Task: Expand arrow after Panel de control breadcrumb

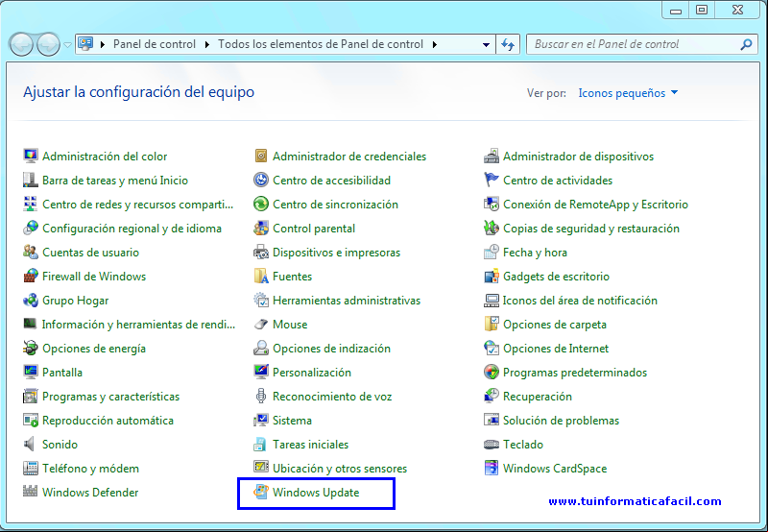Action: coord(206,44)
